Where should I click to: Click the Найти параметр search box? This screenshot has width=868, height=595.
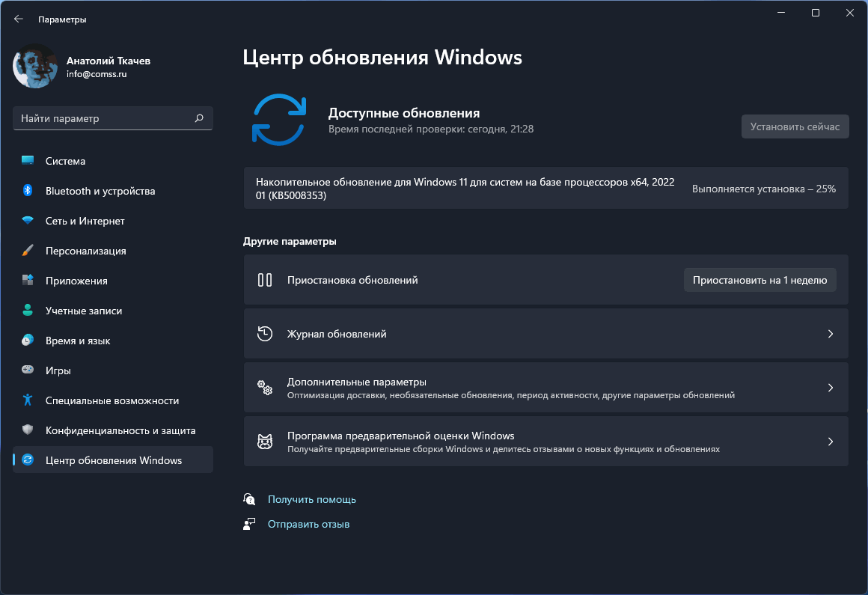[x=112, y=118]
